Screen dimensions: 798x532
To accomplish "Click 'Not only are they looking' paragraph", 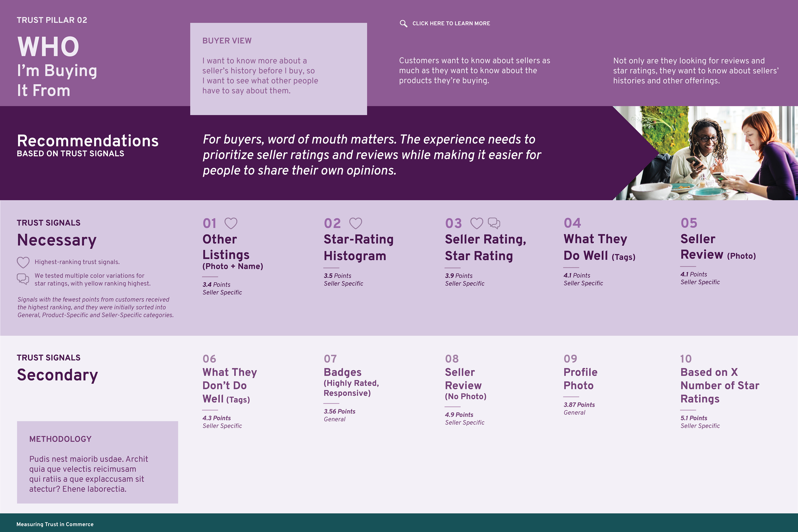I will [696, 71].
